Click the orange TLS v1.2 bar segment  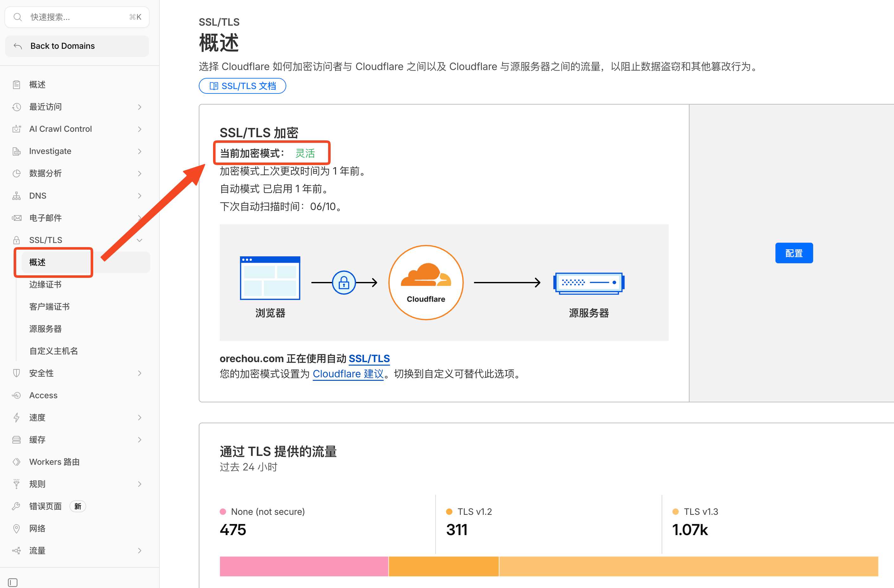(444, 566)
